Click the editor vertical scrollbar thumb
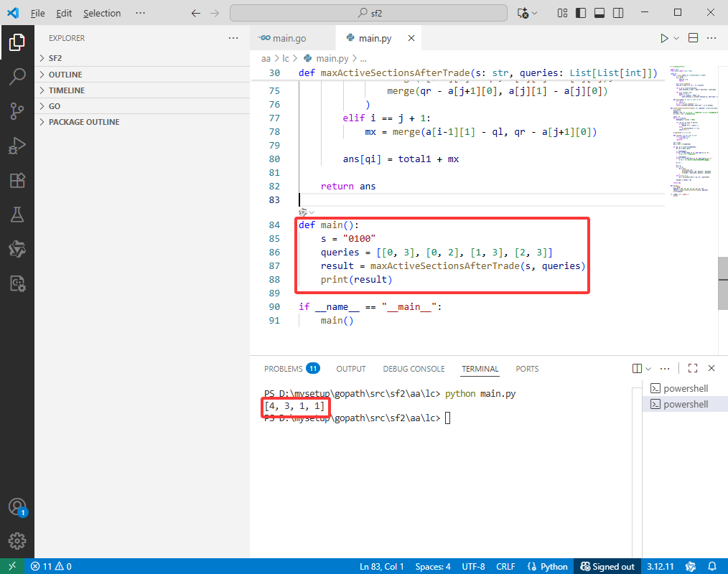 click(723, 283)
